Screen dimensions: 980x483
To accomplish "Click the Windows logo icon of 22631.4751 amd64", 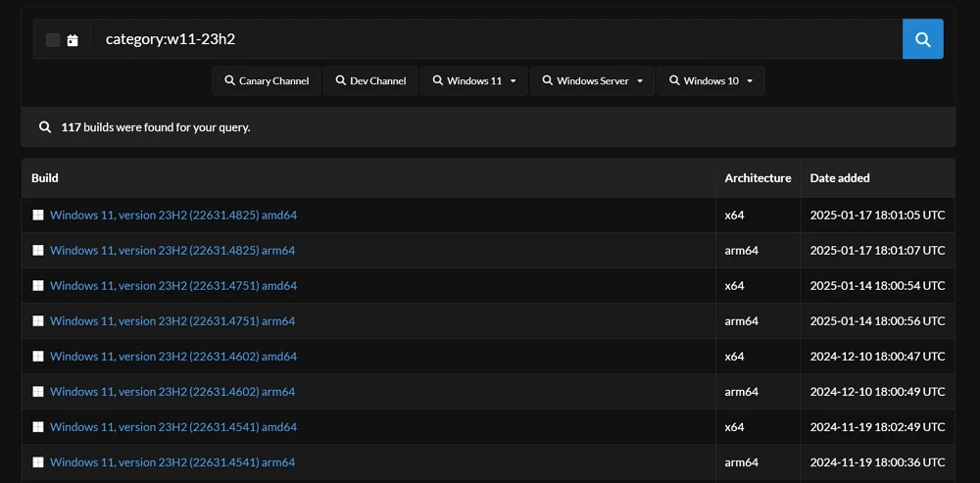I will (x=38, y=285).
